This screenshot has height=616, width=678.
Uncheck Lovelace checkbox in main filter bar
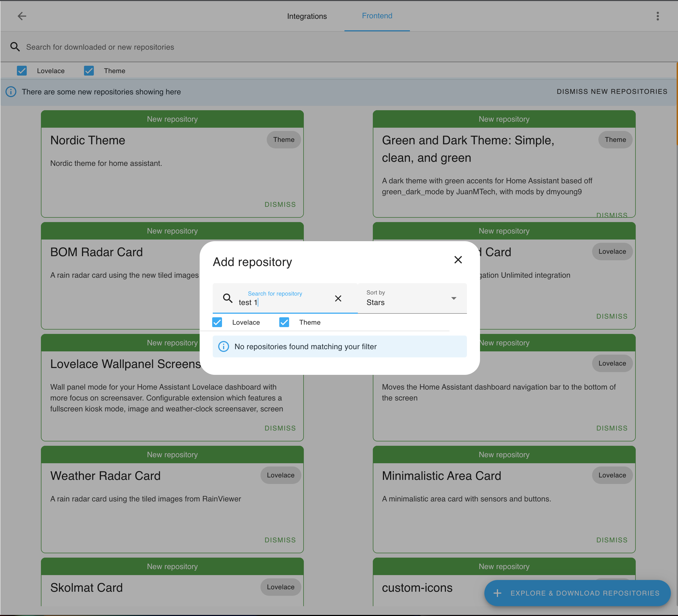[22, 71]
